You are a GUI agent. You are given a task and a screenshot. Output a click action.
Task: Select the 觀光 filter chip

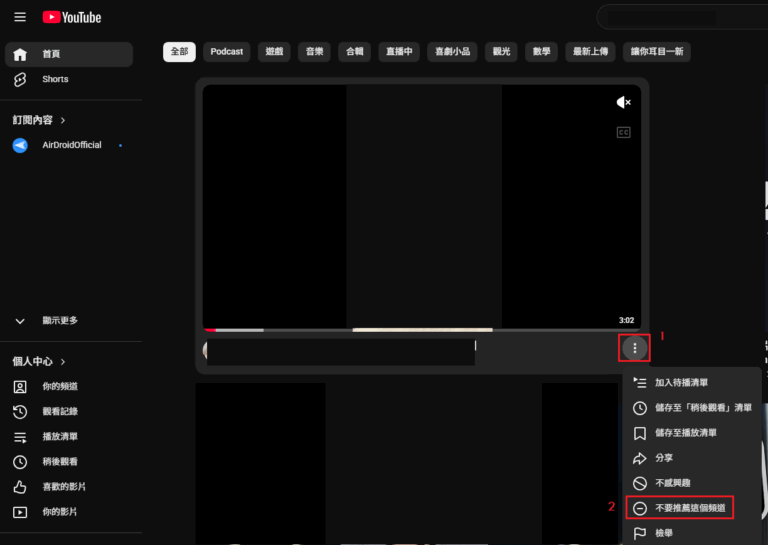(502, 51)
